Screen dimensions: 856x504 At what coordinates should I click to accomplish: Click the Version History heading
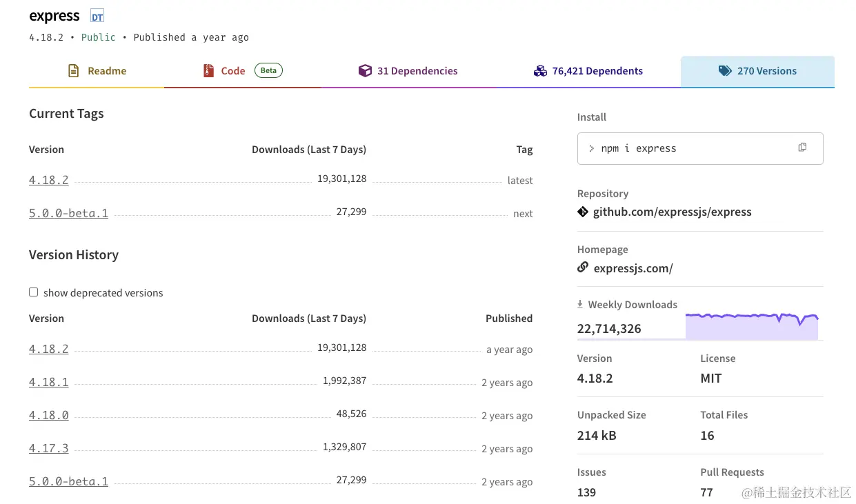74,255
